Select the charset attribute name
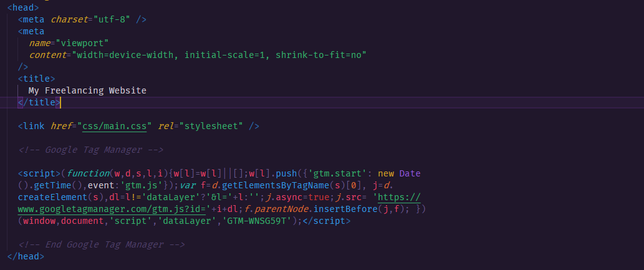 coord(69,19)
